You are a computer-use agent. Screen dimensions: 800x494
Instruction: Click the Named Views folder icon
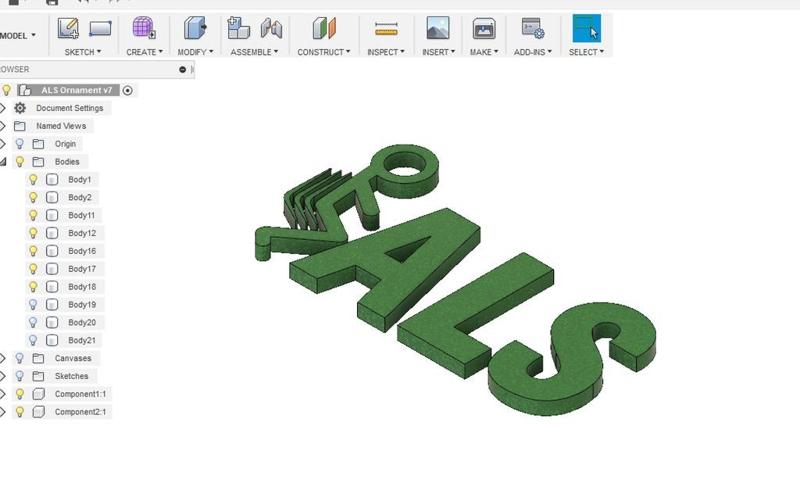pyautogui.click(x=20, y=126)
